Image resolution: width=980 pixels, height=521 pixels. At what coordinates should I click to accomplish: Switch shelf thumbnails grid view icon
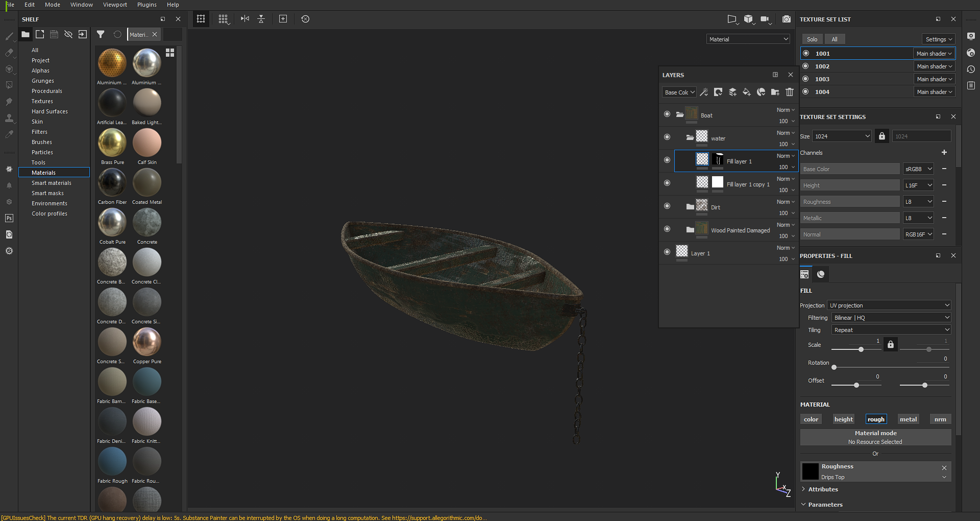pyautogui.click(x=170, y=53)
